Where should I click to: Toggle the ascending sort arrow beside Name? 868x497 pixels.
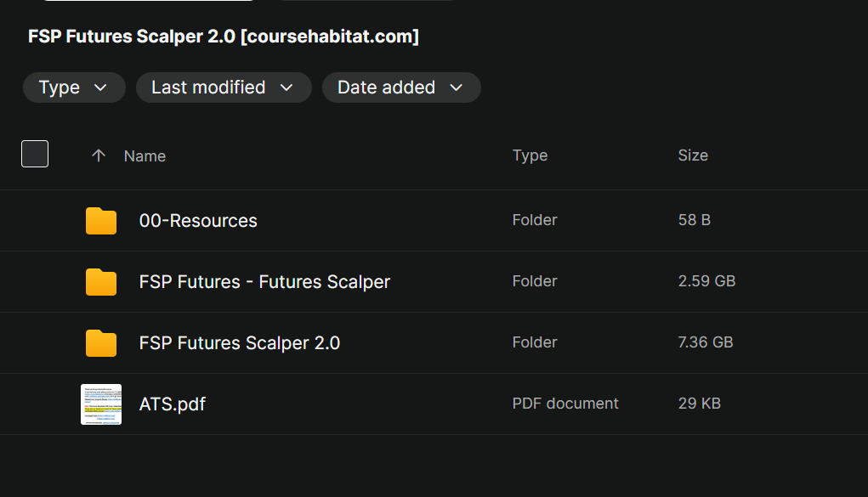tap(99, 155)
